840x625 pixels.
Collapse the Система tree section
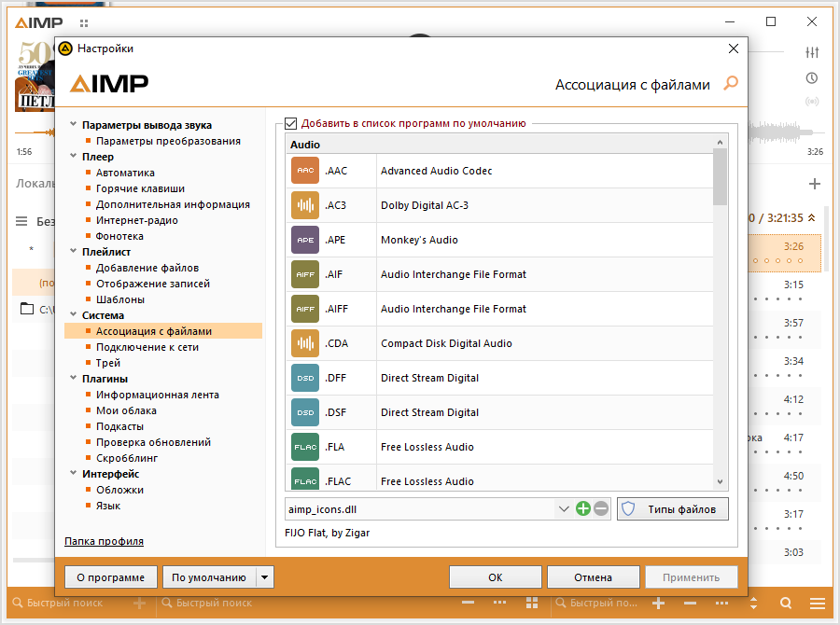(74, 314)
